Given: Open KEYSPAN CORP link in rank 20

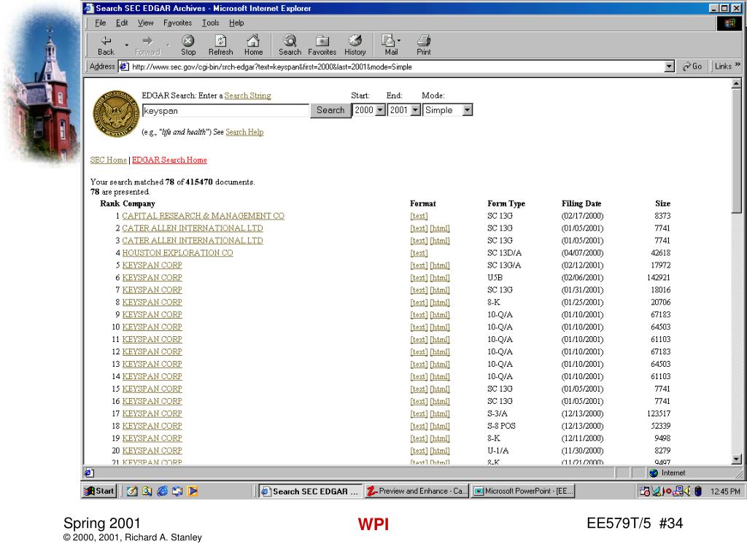Looking at the screenshot, I should (x=152, y=451).
